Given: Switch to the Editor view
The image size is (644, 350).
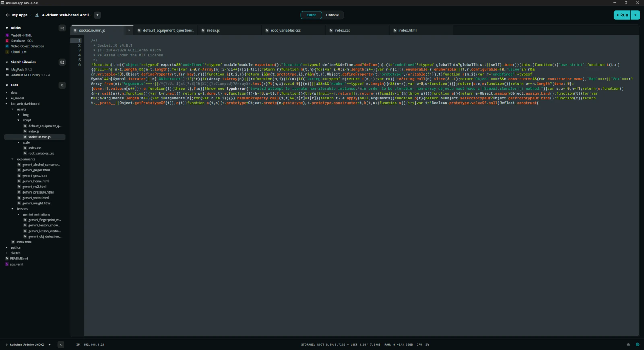Looking at the screenshot, I should 311,15.
